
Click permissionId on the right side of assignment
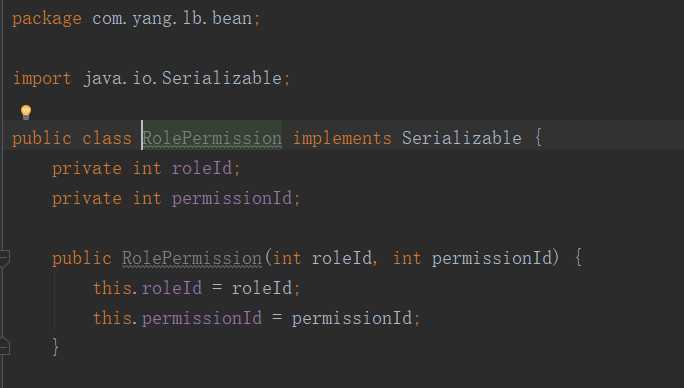click(x=352, y=318)
